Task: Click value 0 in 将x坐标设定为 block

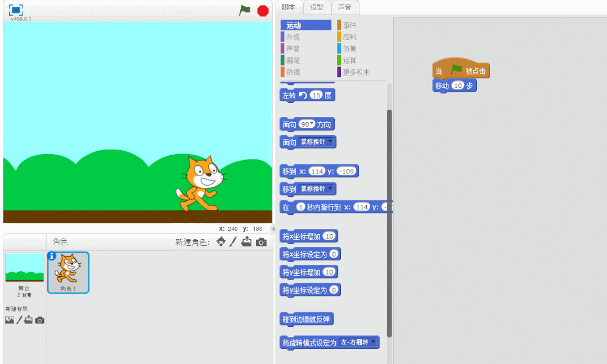Action: [x=334, y=254]
